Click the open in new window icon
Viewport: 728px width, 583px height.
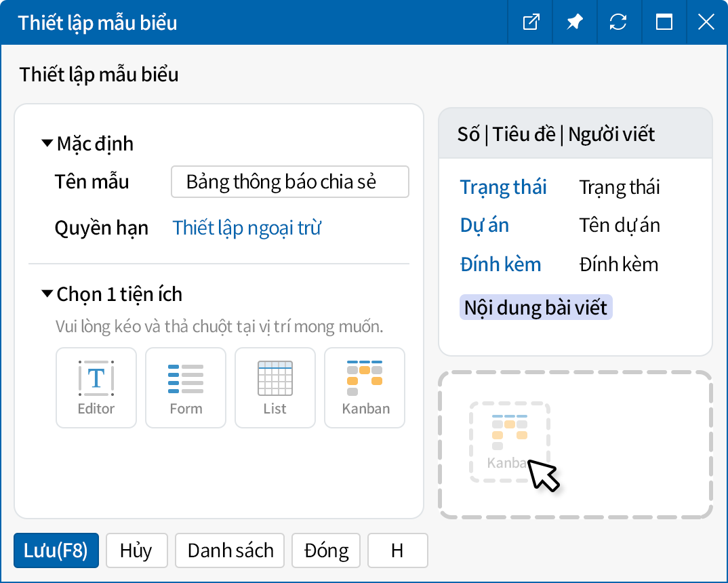point(531,22)
